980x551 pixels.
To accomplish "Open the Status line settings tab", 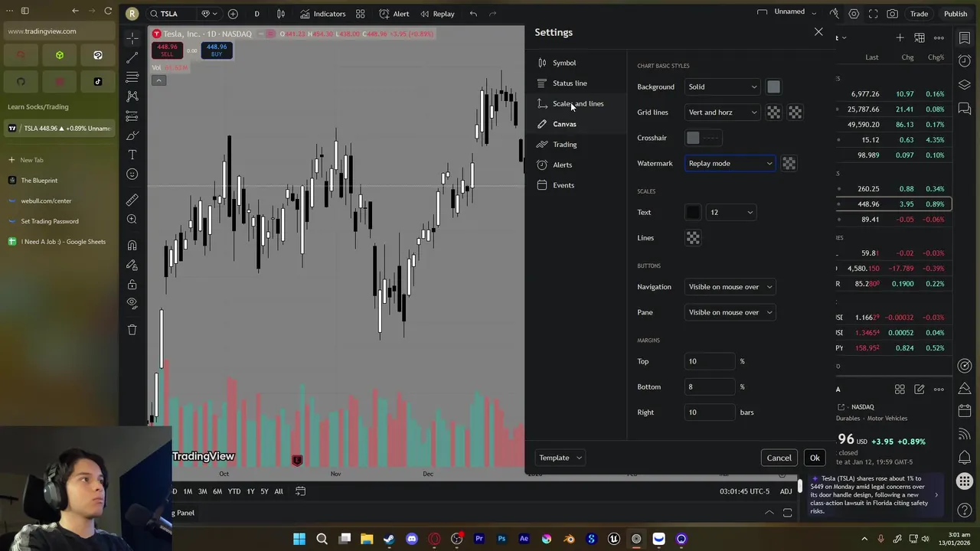I will point(570,83).
